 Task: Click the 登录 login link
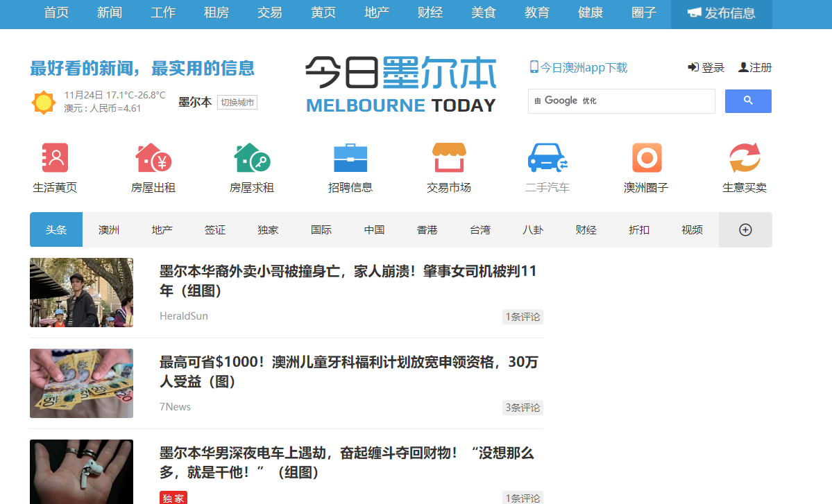coord(706,67)
